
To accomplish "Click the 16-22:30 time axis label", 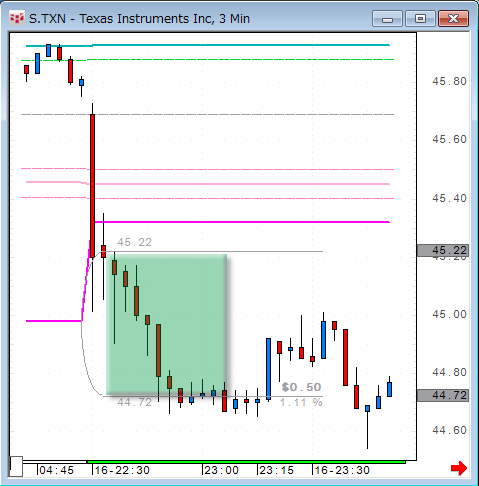I will [x=122, y=470].
